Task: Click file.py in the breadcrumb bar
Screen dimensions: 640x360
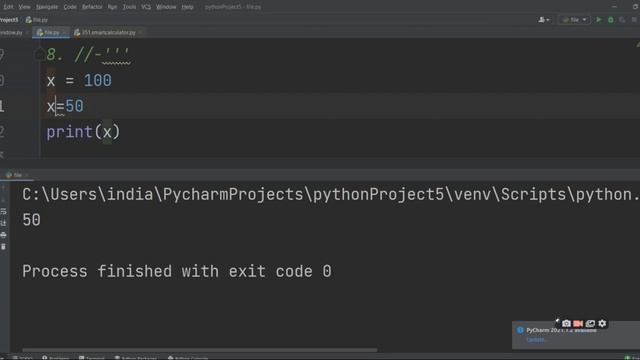Action: point(37,20)
